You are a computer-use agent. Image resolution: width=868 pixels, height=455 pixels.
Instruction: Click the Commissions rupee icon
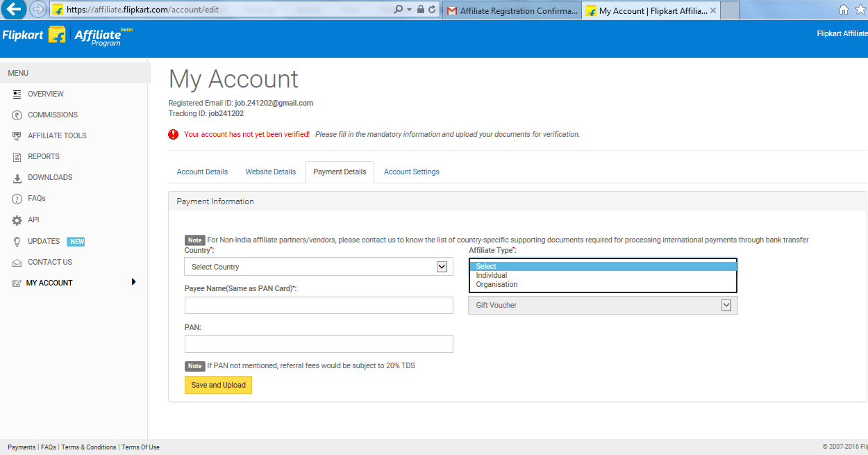pos(17,115)
